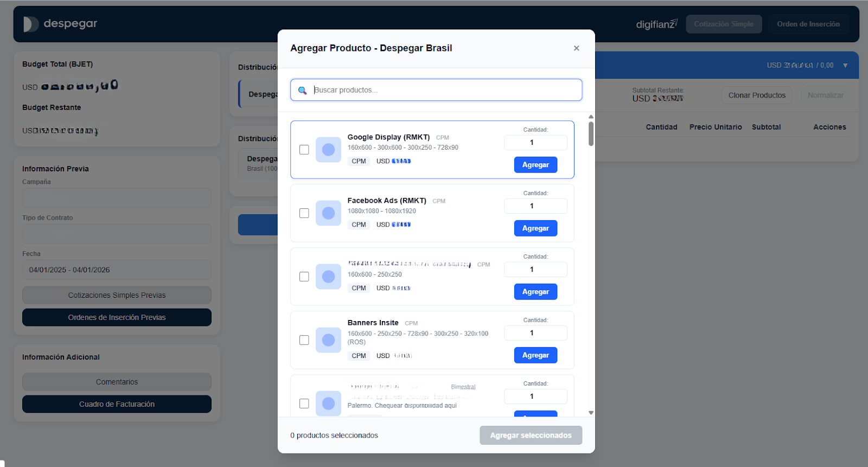The width and height of the screenshot is (868, 467).
Task: Switch to Cotización Simple tab
Action: 724,24
